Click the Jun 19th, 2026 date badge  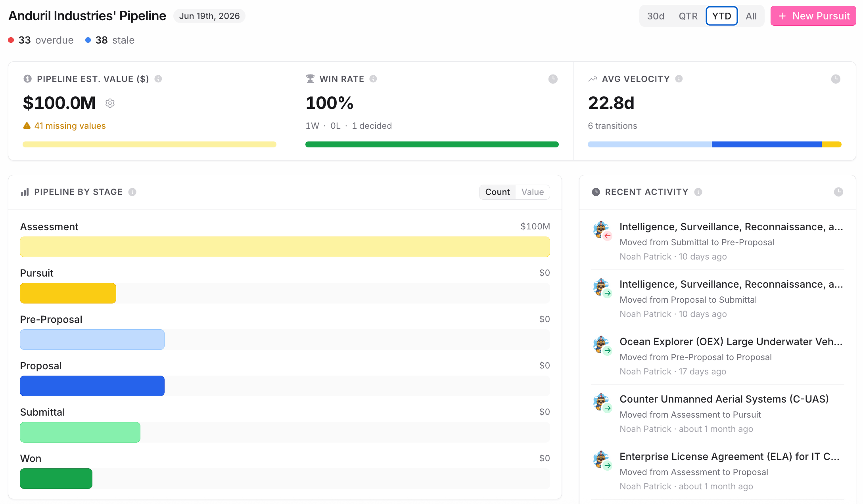point(209,16)
